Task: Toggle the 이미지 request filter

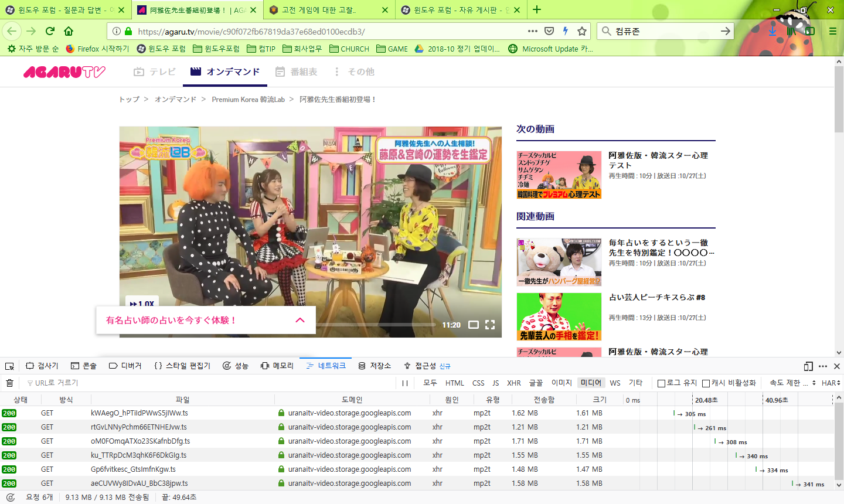Action: [x=561, y=383]
